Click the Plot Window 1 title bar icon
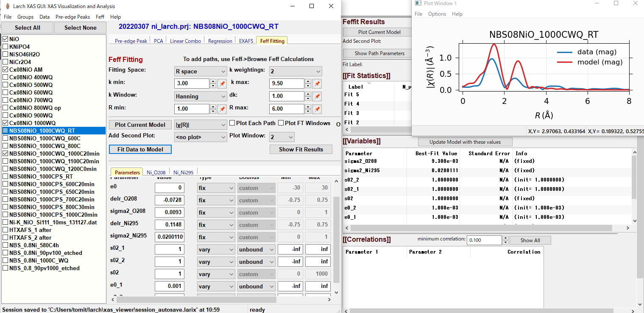The width and height of the screenshot is (644, 313). click(419, 3)
